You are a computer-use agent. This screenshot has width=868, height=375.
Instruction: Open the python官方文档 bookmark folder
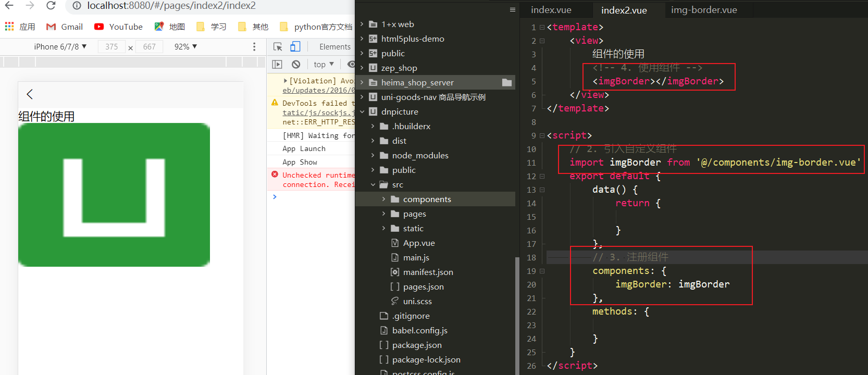(x=316, y=27)
